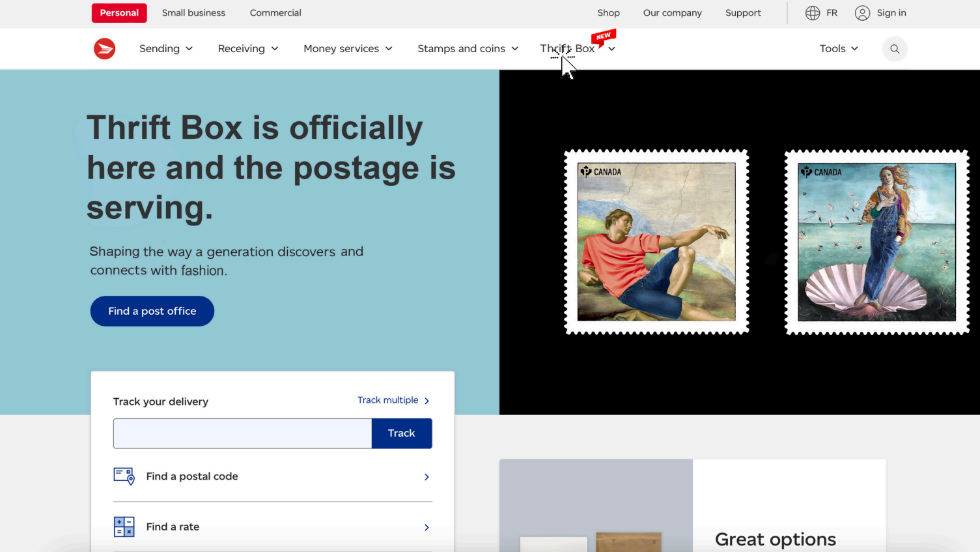980x552 pixels.
Task: Switch to Small business tab
Action: [x=193, y=13]
